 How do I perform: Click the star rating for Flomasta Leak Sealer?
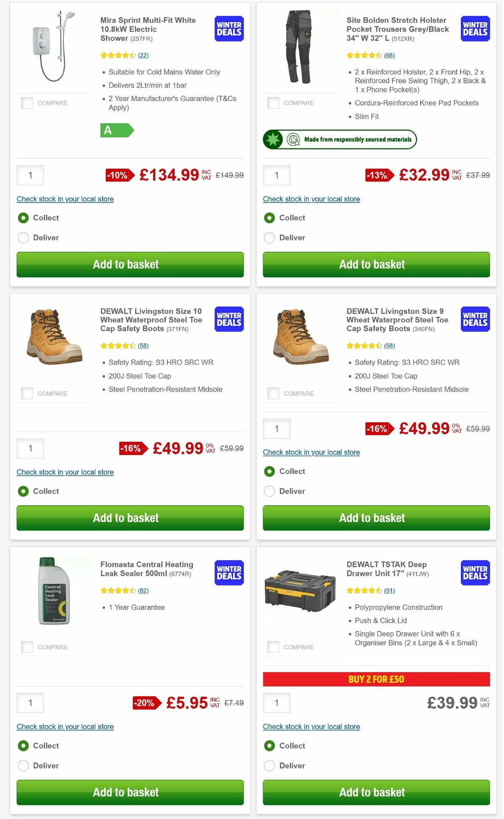tap(119, 590)
